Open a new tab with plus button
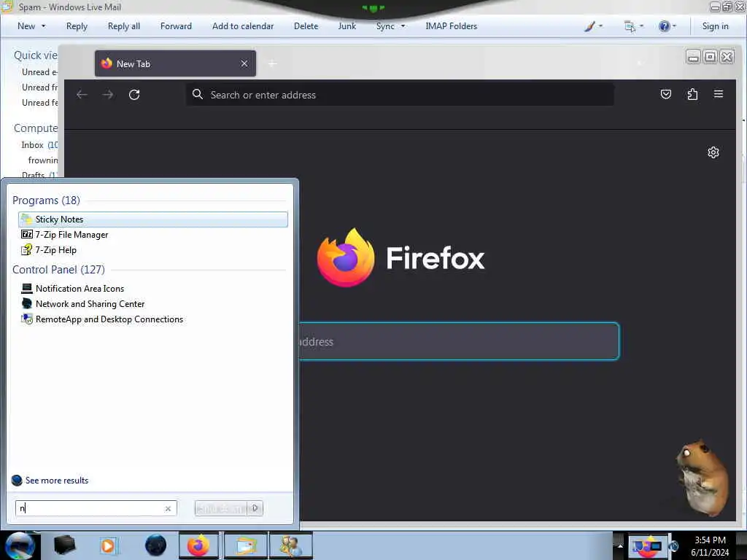This screenshot has height=560, width=747. click(x=273, y=63)
